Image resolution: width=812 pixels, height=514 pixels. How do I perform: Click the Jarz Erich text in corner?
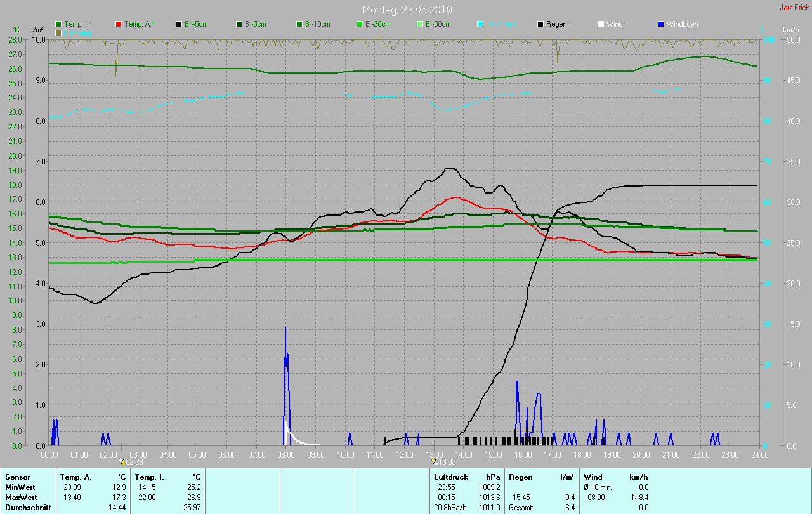(x=794, y=8)
